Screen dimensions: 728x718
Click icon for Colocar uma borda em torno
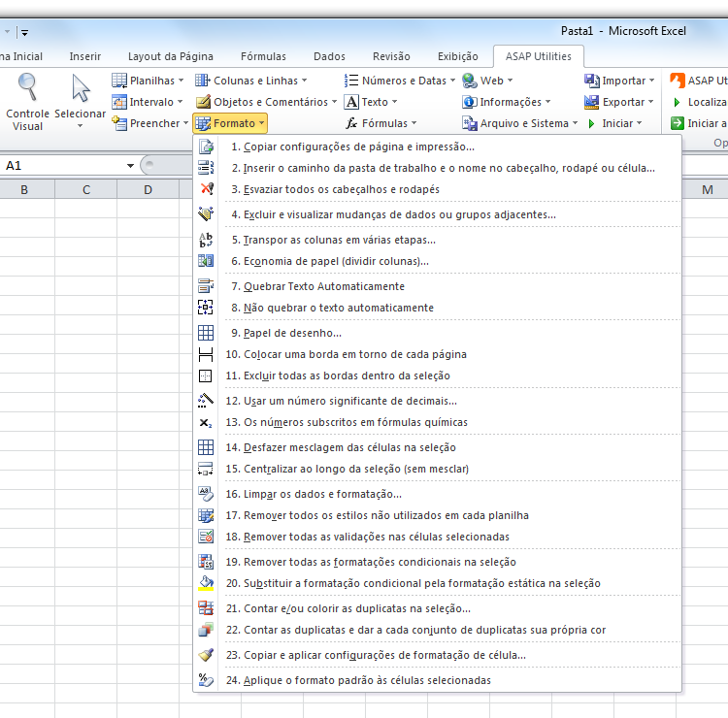[206, 354]
